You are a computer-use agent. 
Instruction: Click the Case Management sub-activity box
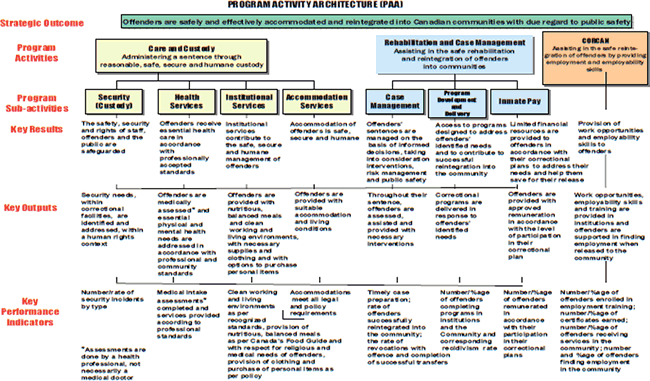click(x=395, y=102)
